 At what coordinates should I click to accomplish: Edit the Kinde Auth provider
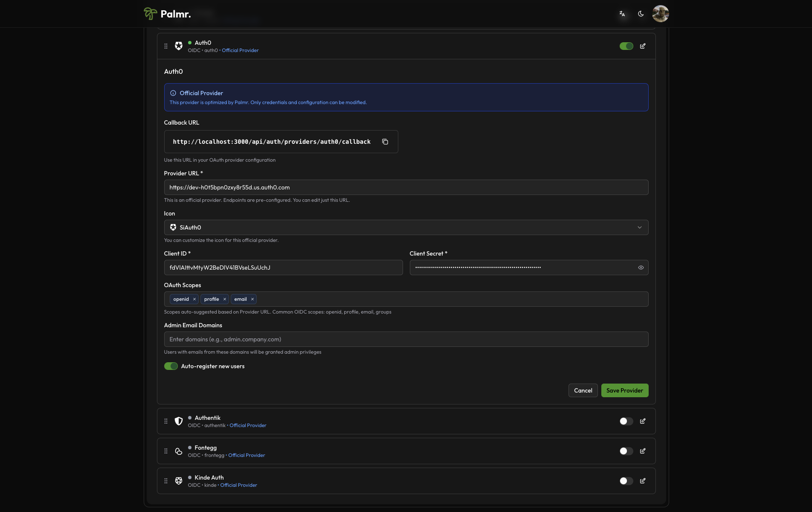point(643,481)
